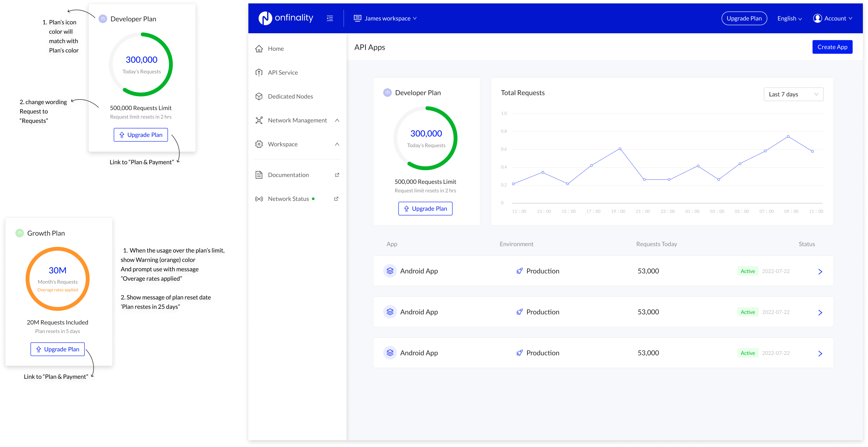Click the Home house icon
Screen dimensions: 868x447
click(x=259, y=49)
